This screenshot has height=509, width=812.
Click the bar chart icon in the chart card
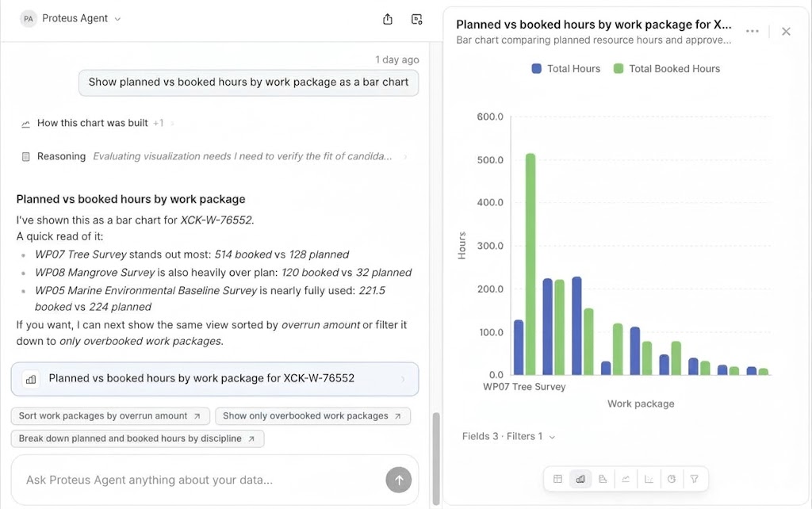(x=31, y=380)
